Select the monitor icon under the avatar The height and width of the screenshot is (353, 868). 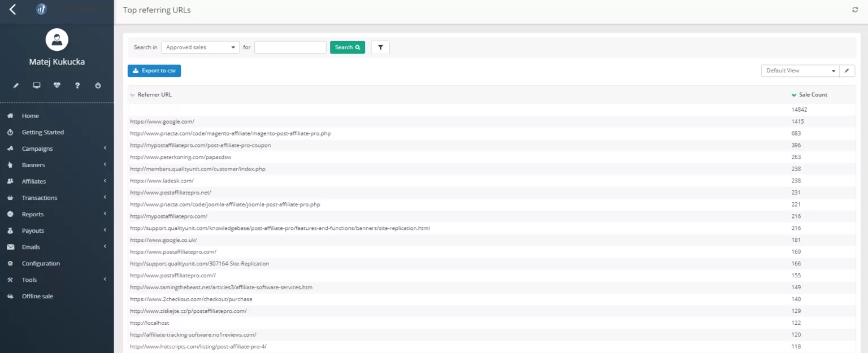click(x=36, y=85)
